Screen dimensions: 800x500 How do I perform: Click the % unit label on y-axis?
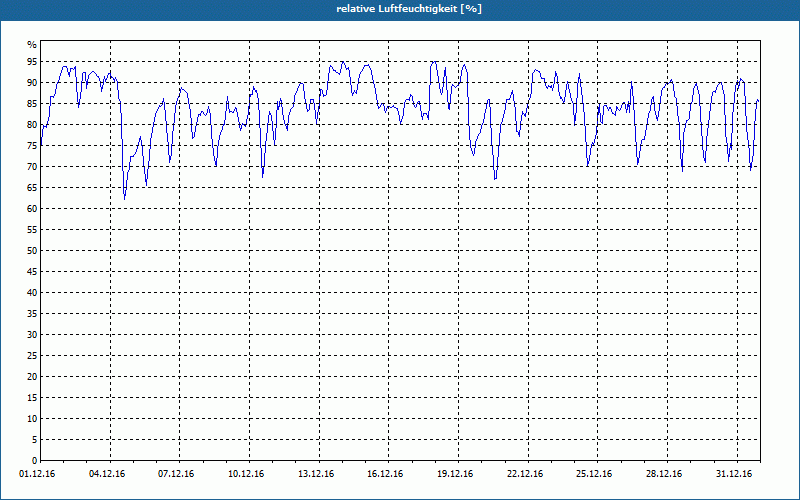point(32,45)
